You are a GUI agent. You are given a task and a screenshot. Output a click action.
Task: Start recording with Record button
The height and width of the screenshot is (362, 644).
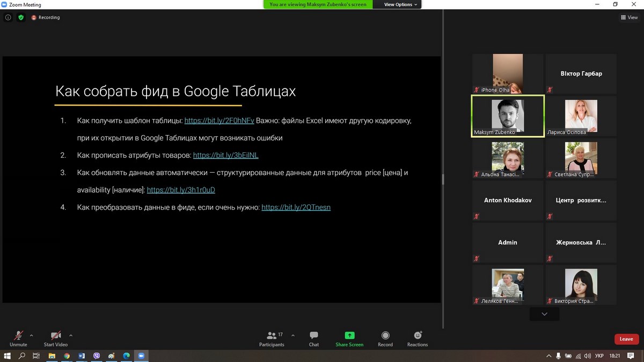[385, 338]
